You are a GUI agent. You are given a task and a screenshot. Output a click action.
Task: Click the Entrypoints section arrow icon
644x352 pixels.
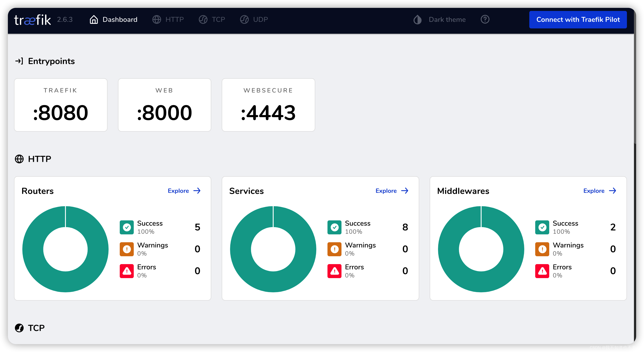19,61
